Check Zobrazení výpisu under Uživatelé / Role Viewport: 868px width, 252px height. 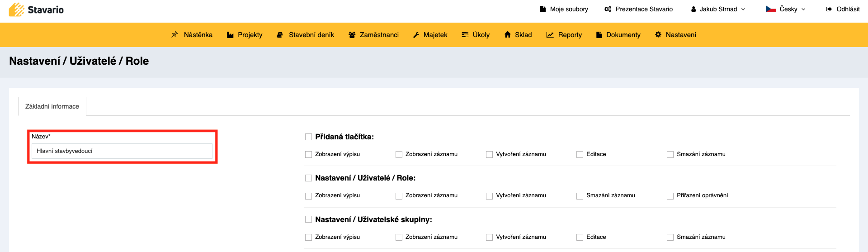pos(308,196)
